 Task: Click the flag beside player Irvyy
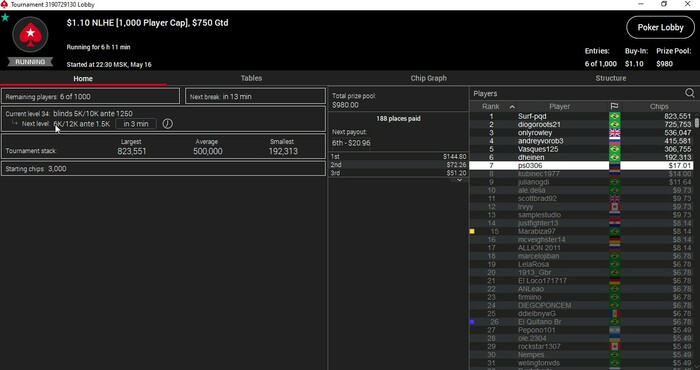pos(615,207)
